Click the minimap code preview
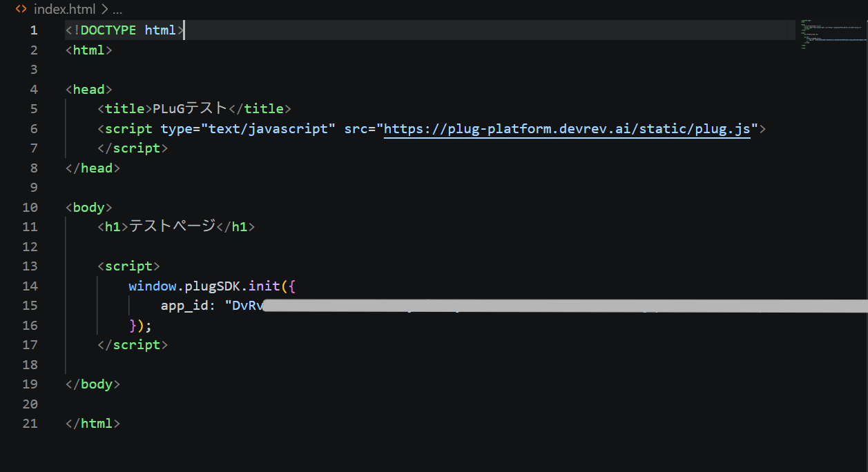Viewport: 868px width, 472px height. [x=832, y=35]
